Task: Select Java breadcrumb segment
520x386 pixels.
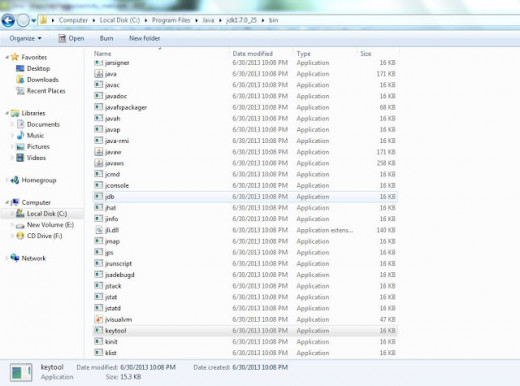Action: point(208,20)
